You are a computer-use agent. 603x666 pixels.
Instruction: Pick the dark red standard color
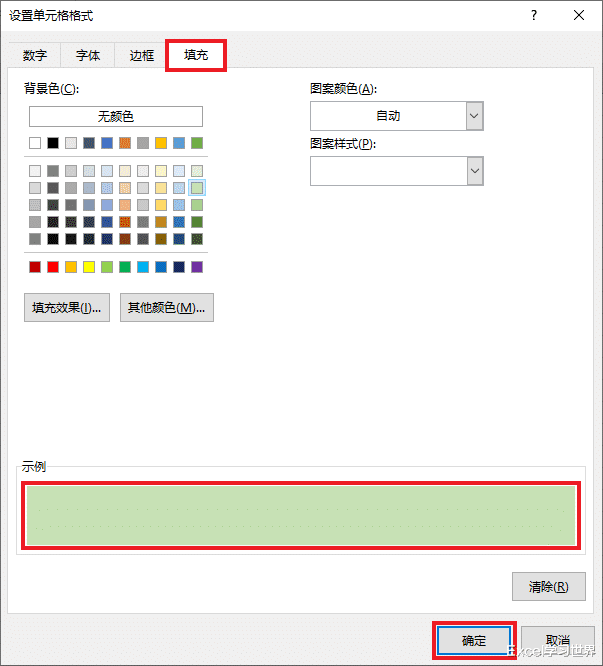pyautogui.click(x=35, y=267)
